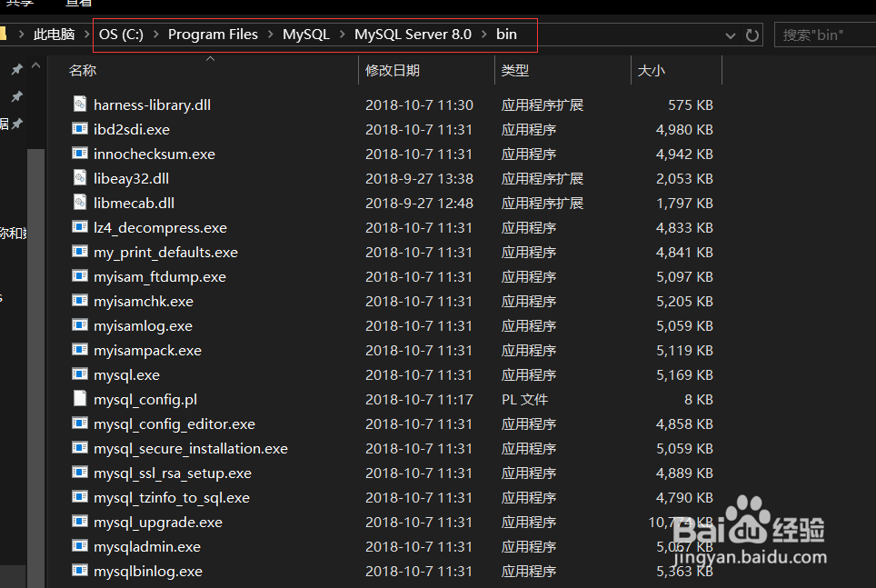Viewport: 876px width, 588px height.
Task: Click the myisamchk.exe icon
Action: 80,301
